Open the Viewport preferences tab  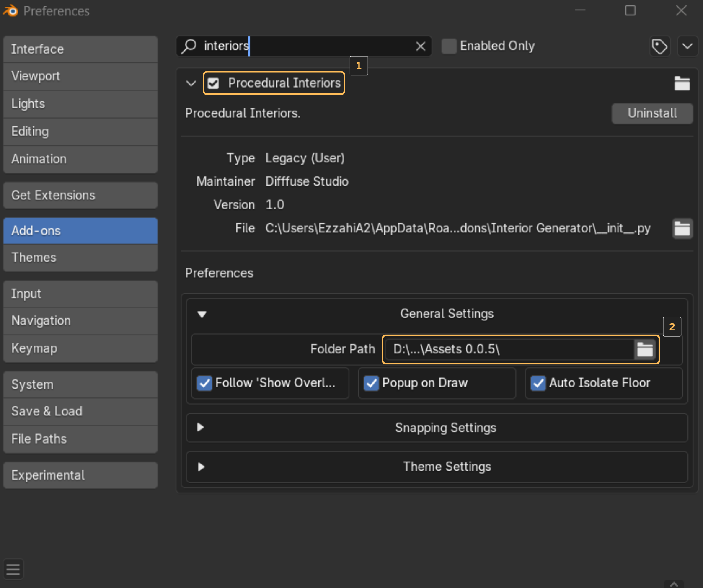[80, 76]
